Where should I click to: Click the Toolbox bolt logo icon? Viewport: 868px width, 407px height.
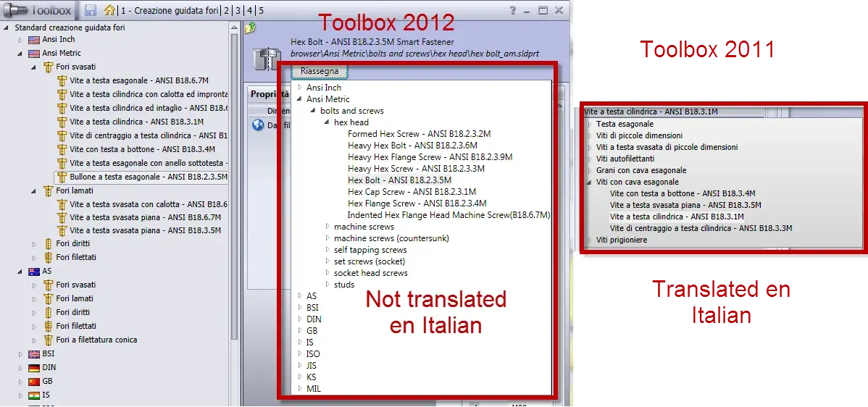(14, 10)
